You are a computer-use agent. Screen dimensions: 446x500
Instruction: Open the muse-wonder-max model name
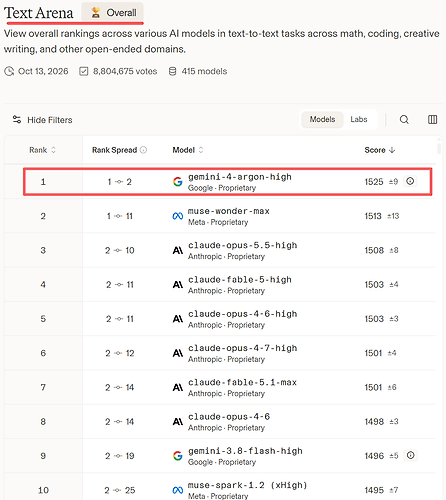point(229,211)
